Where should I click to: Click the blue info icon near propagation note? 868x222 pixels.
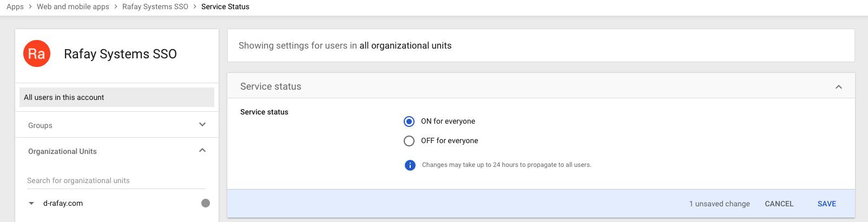coord(410,165)
